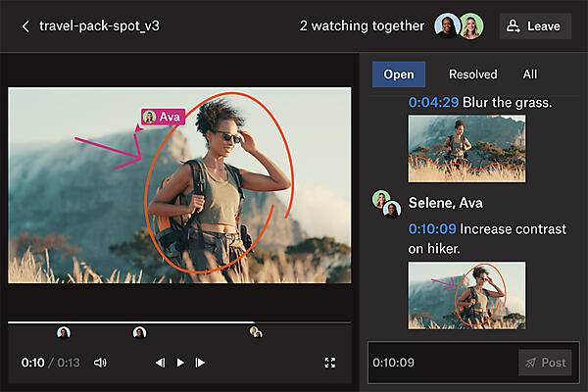Image resolution: width=588 pixels, height=392 pixels.
Task: Click the second comment marker on timeline
Action: pyautogui.click(x=140, y=333)
